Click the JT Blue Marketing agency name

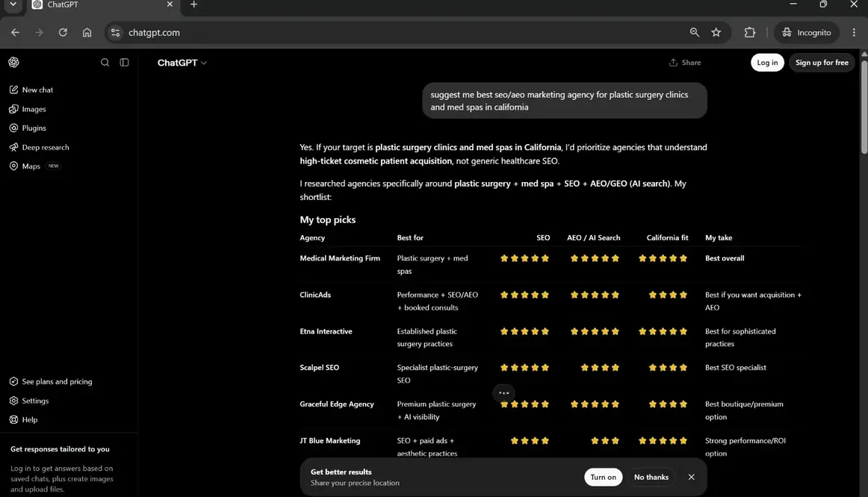click(x=330, y=440)
